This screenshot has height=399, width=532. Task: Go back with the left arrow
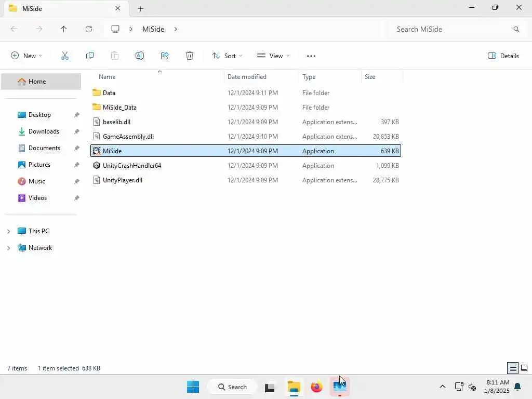tap(14, 29)
